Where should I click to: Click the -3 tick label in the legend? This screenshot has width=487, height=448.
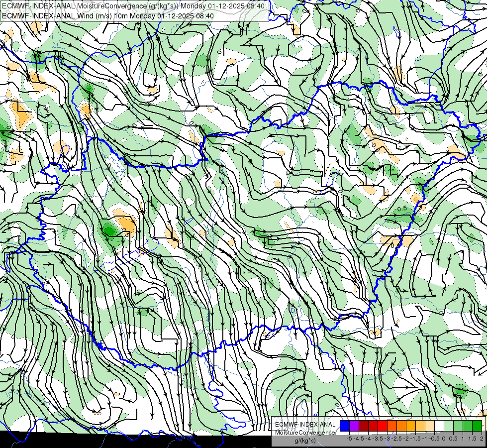tap(387, 439)
